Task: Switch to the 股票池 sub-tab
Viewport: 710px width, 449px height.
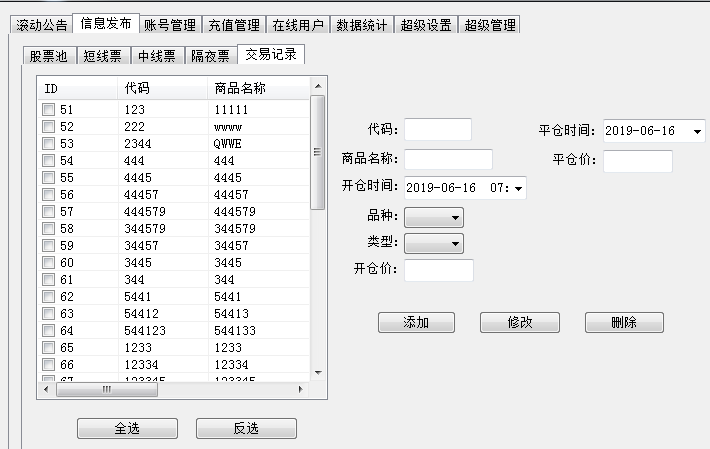Action: point(49,56)
